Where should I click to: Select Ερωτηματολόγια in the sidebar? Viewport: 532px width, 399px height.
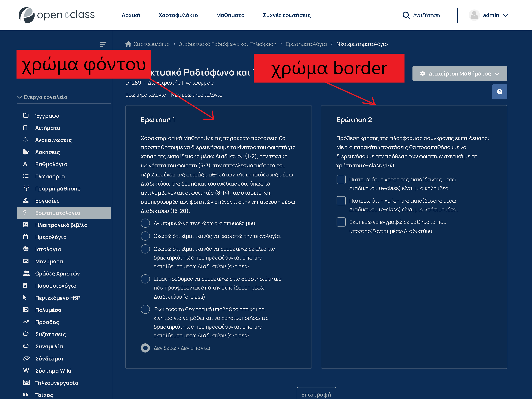coord(64,213)
